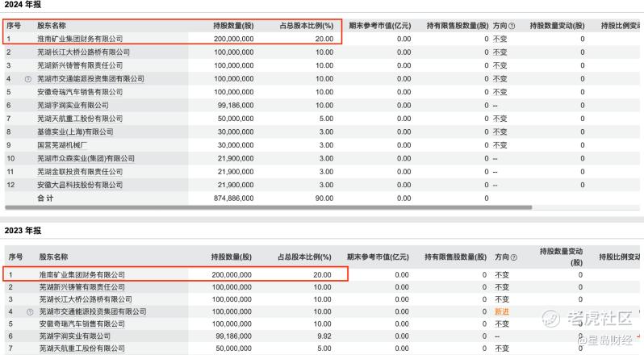The height and width of the screenshot is (355, 644).
Task: Select 芜湖宇润实业有限公司 in 2023 table
Action: [75, 336]
